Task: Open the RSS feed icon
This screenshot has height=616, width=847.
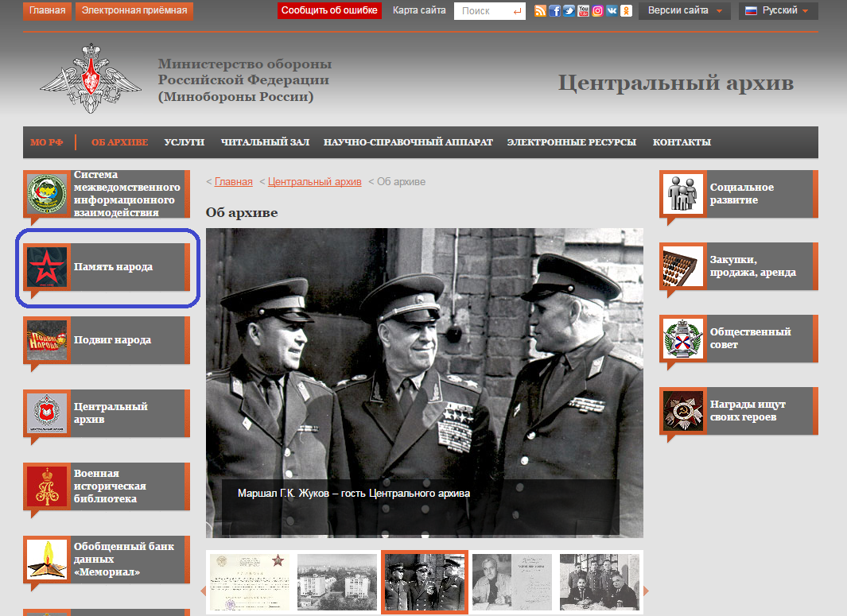Action: [x=540, y=11]
